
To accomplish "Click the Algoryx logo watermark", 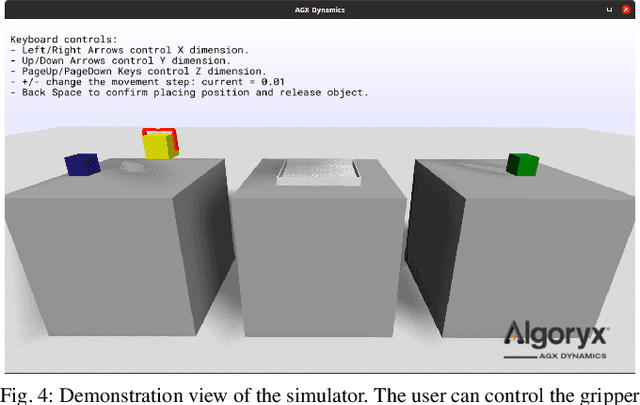I will pos(552,333).
